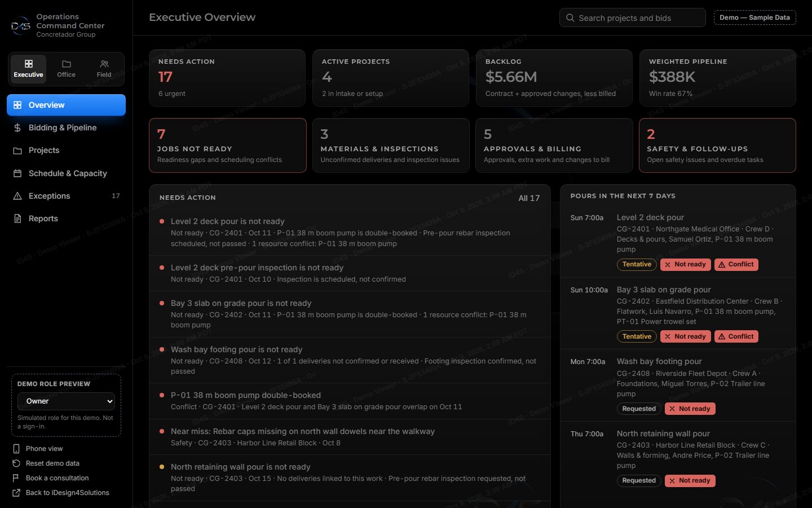Click Not ready badge on Bay 3 slab pour
The height and width of the screenshot is (508, 812).
coord(685,336)
